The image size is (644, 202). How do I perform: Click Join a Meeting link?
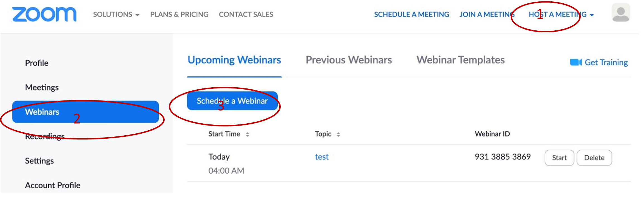click(x=487, y=15)
